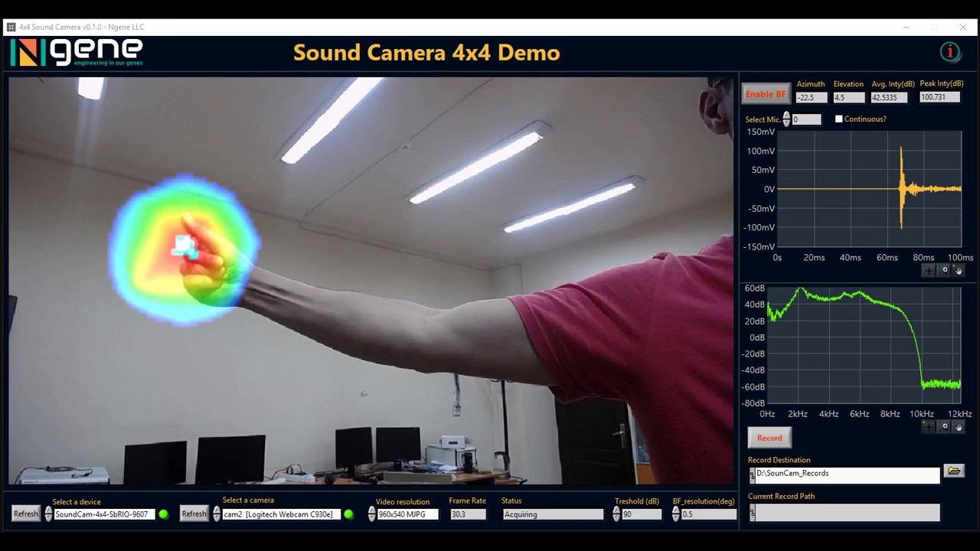Viewport: 980px width, 551px height.
Task: Click the 10kHz label on spectrum axis
Action: coord(922,414)
